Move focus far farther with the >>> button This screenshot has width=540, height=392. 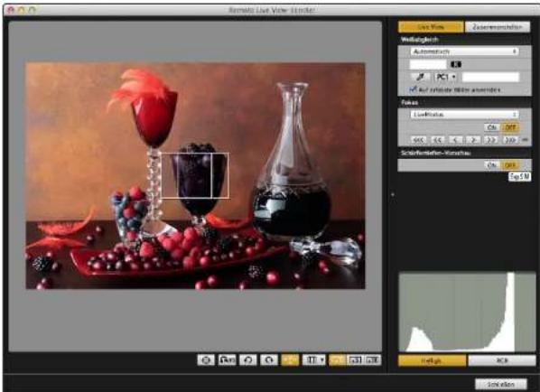[x=510, y=140]
